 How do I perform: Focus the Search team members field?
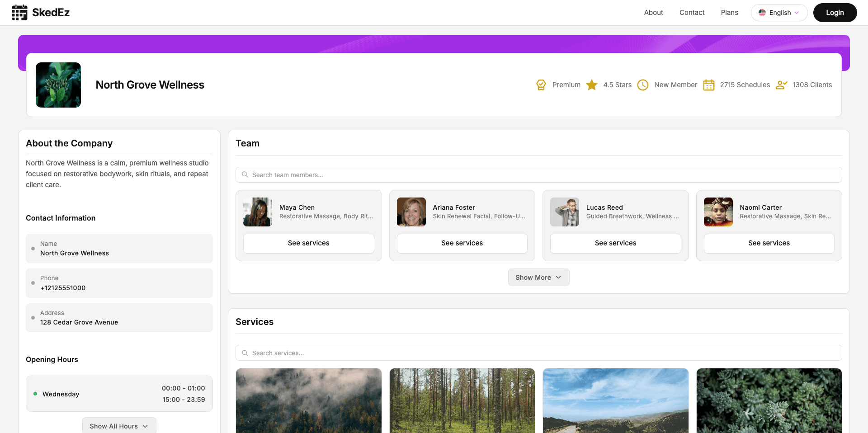[x=538, y=175]
